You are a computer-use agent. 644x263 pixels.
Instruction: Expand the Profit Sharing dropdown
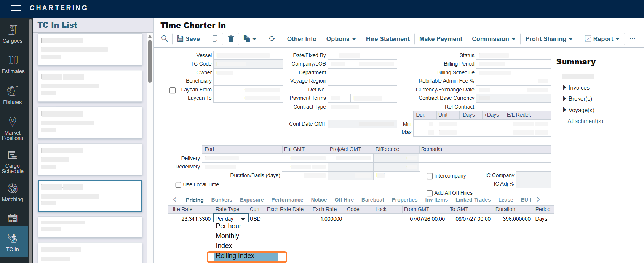pos(549,39)
